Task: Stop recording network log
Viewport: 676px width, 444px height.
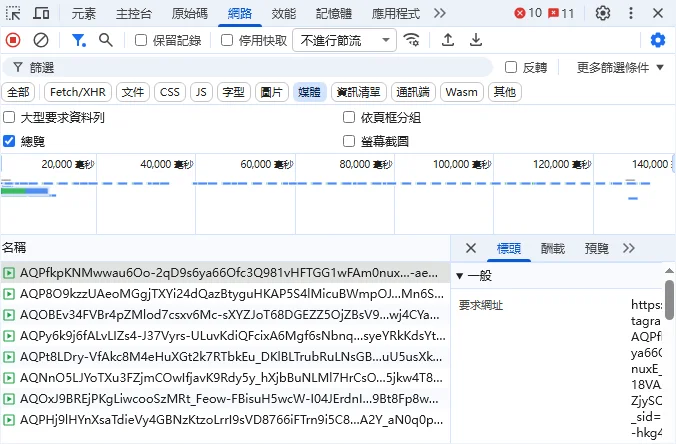Action: 13,40
